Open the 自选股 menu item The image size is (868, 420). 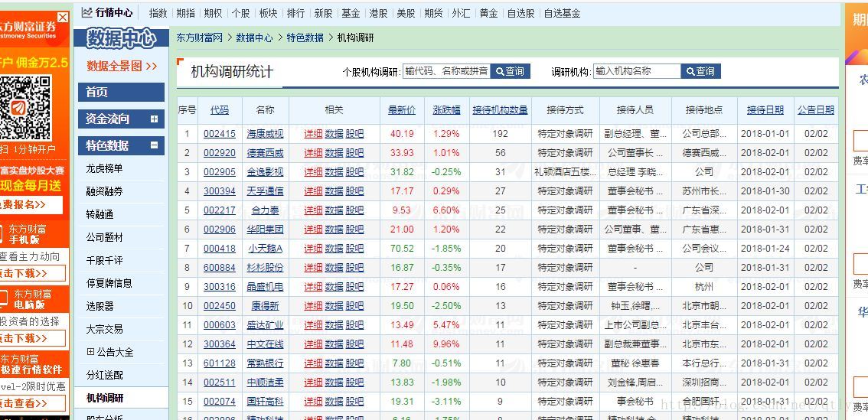pos(521,13)
